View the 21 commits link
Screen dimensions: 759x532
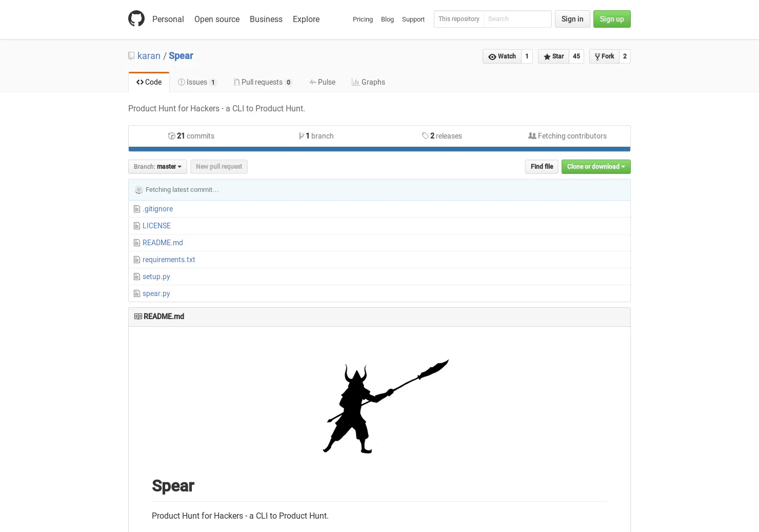191,136
